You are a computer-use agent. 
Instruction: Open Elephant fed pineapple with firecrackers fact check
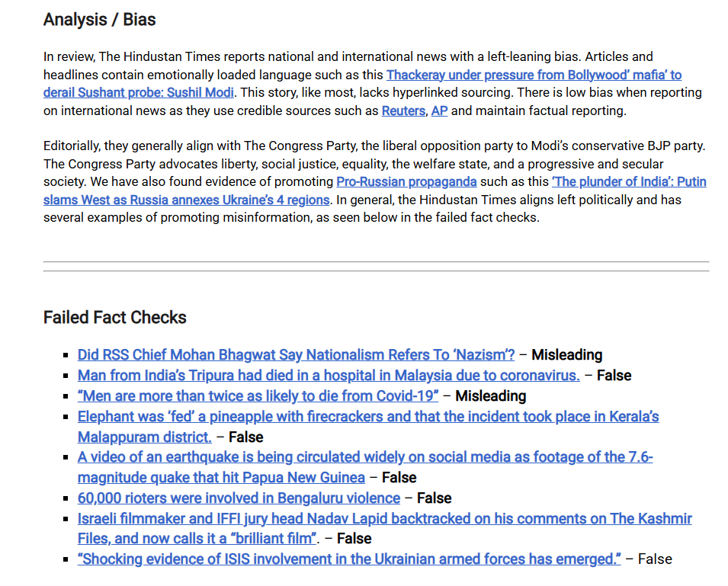[x=368, y=417]
